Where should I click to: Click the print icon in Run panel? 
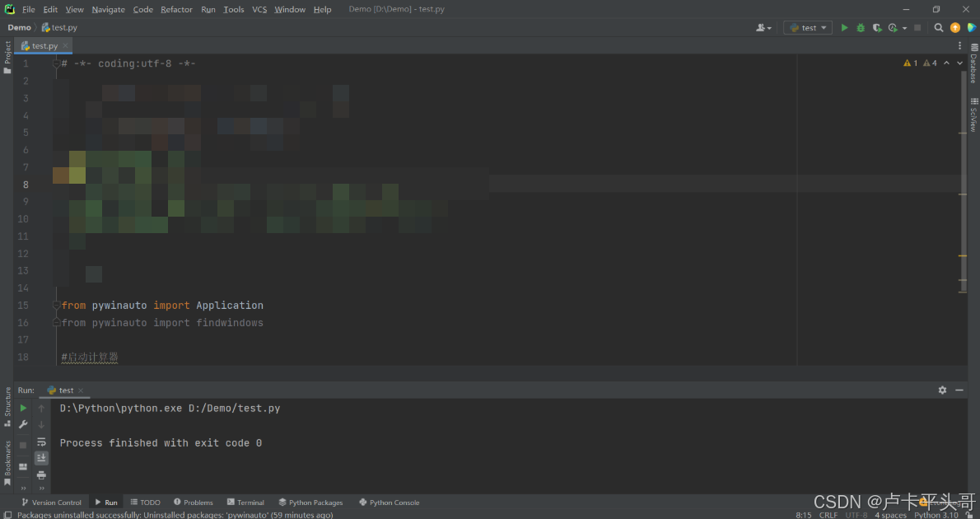pyautogui.click(x=41, y=475)
